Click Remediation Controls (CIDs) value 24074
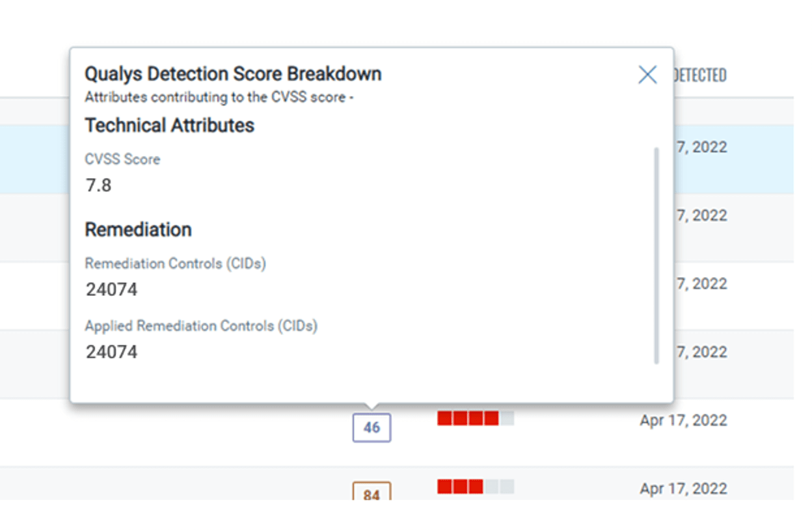This screenshot has height=530, width=812. 111,289
